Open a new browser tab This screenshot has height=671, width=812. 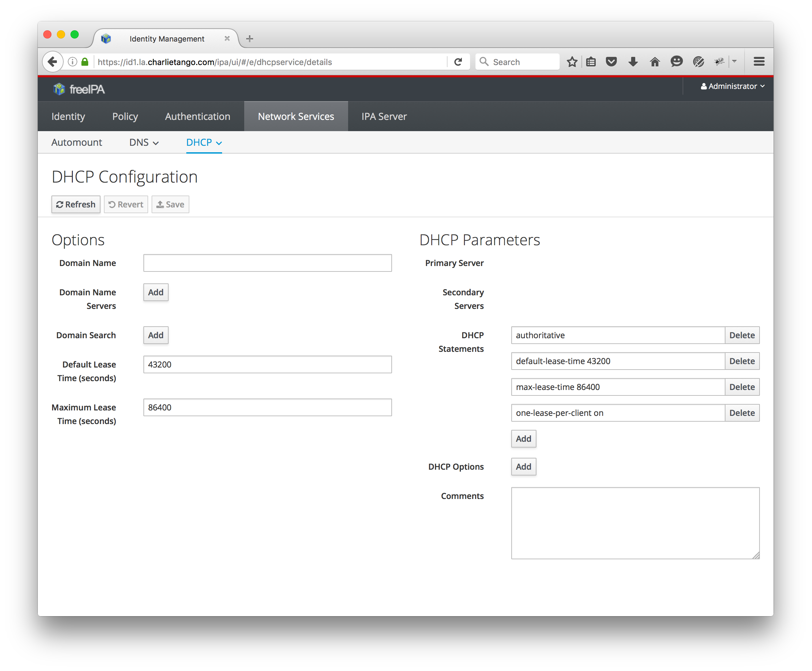(x=250, y=38)
